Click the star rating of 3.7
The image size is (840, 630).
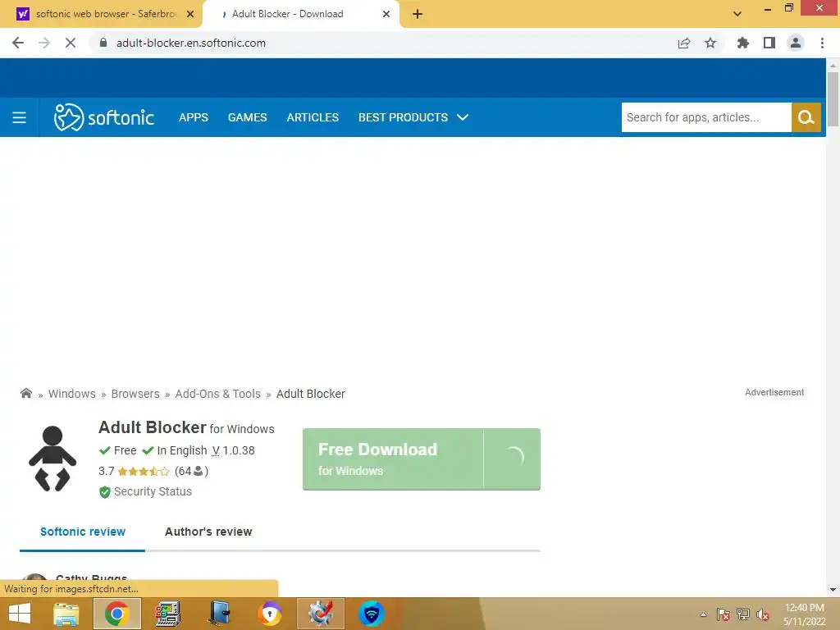click(x=143, y=472)
